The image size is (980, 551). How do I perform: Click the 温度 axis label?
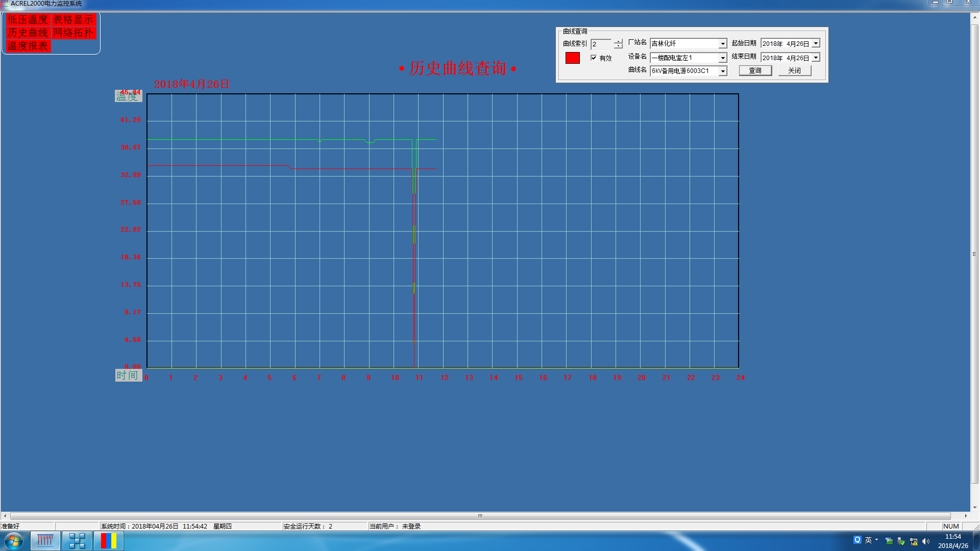128,96
